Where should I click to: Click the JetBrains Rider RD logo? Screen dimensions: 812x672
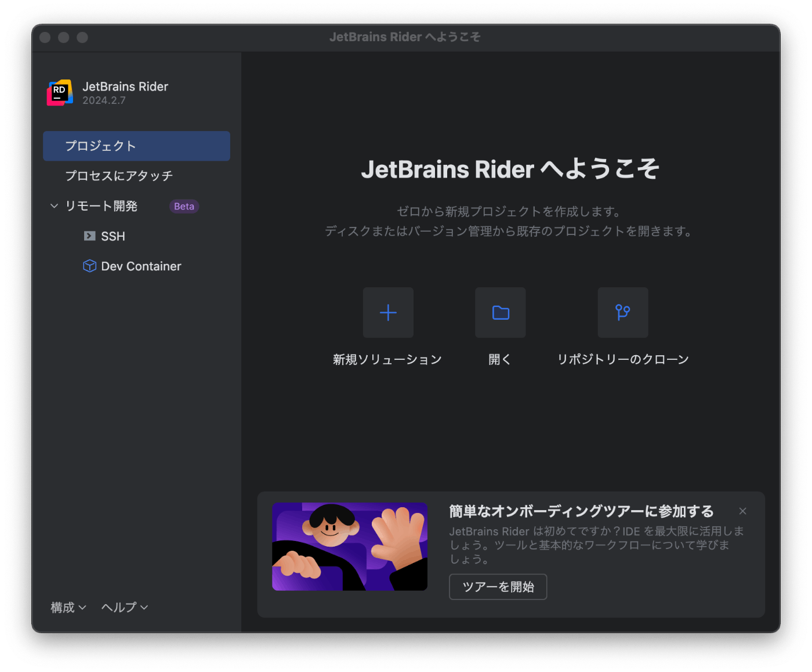(60, 93)
